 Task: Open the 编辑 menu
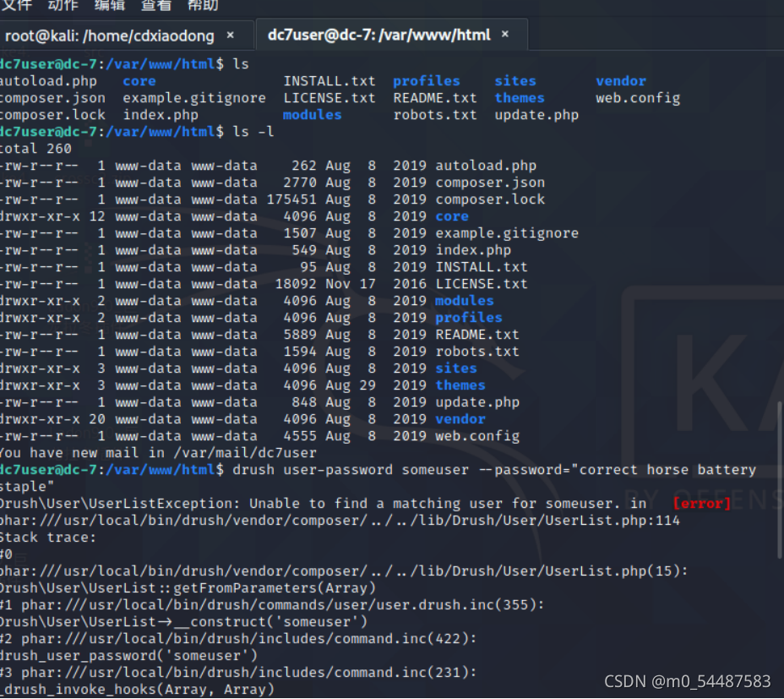coord(110,5)
